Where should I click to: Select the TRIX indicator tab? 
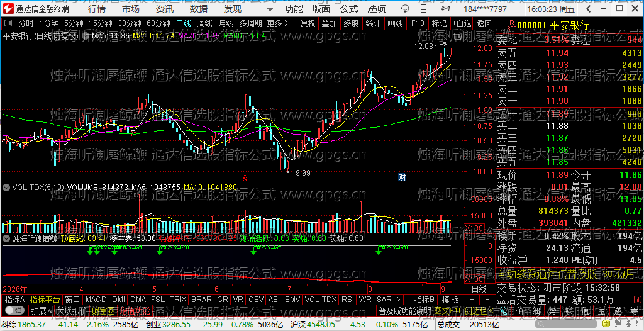(178, 300)
